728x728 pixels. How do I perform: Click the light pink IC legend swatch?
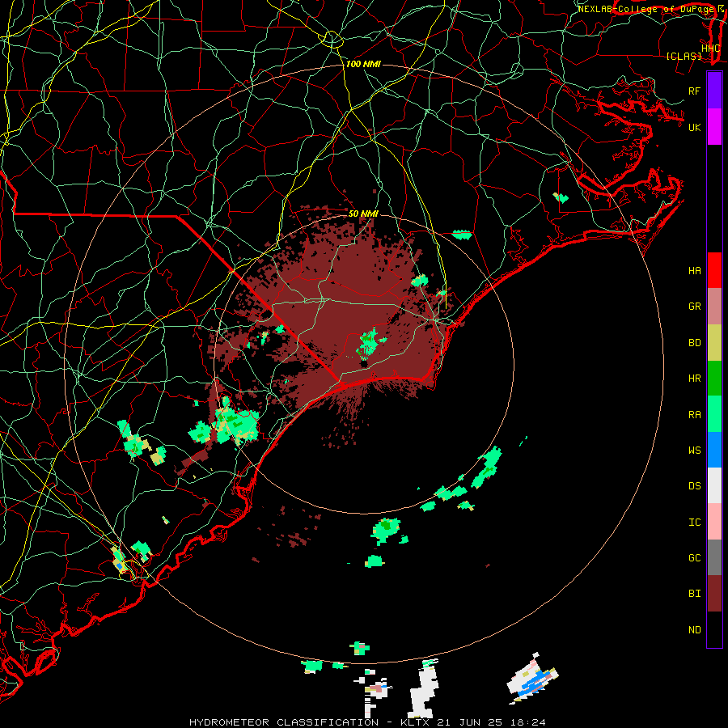(714, 522)
